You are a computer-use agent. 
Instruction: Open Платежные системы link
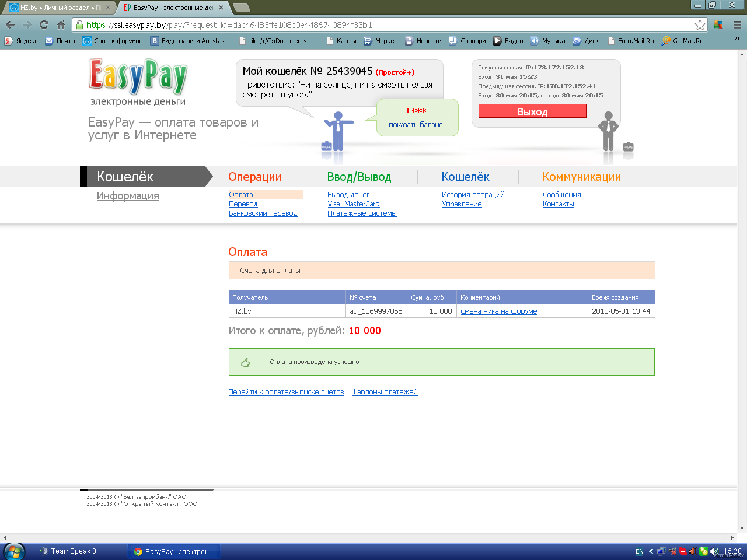point(362,213)
